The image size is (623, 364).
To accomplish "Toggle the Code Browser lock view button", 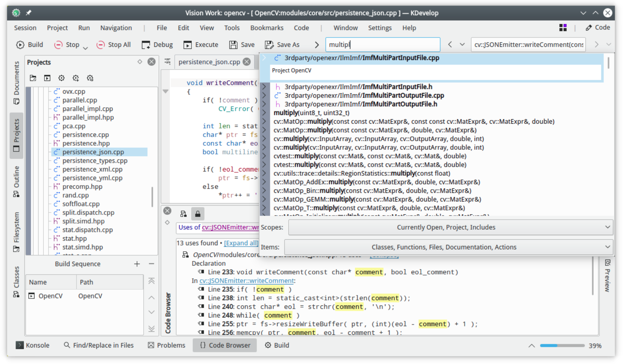I will tap(198, 214).
